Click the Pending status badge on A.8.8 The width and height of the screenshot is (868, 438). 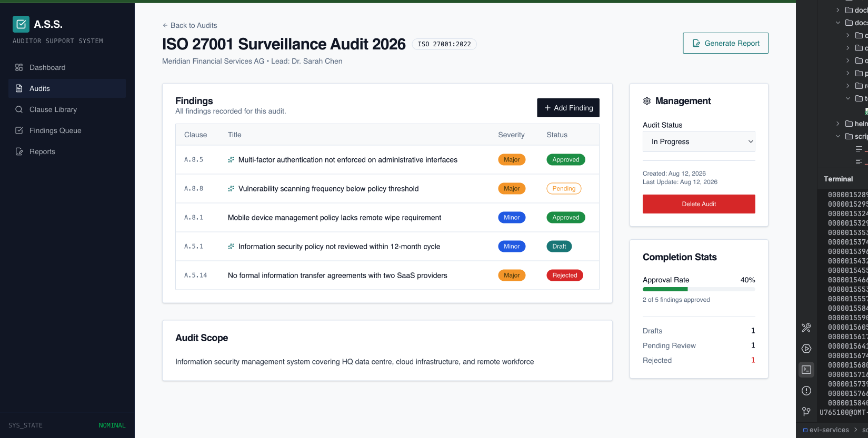(564, 189)
